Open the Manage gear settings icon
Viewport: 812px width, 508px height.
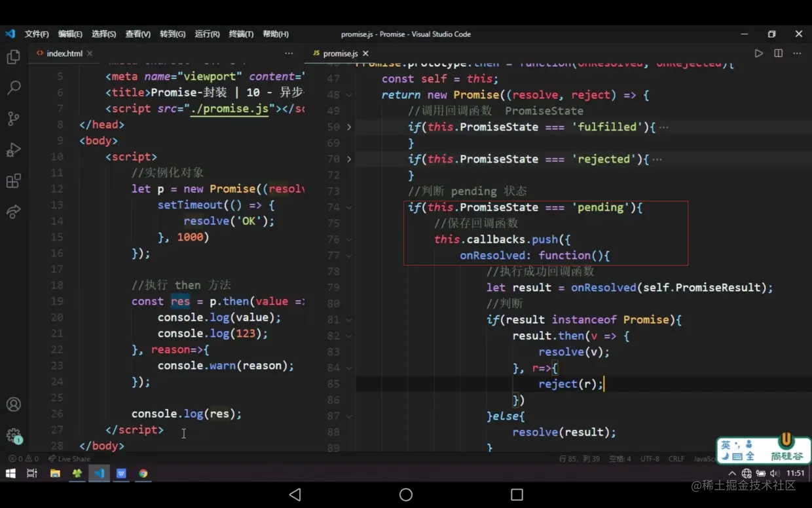click(13, 435)
